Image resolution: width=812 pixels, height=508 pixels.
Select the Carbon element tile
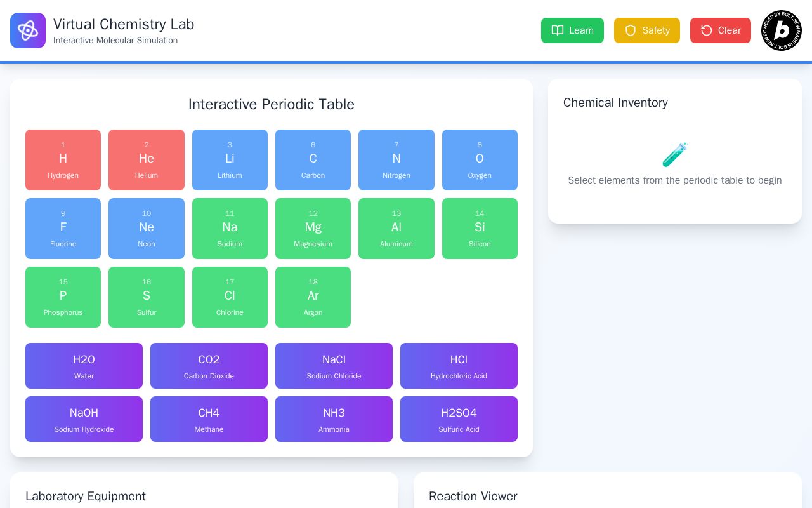pyautogui.click(x=313, y=160)
